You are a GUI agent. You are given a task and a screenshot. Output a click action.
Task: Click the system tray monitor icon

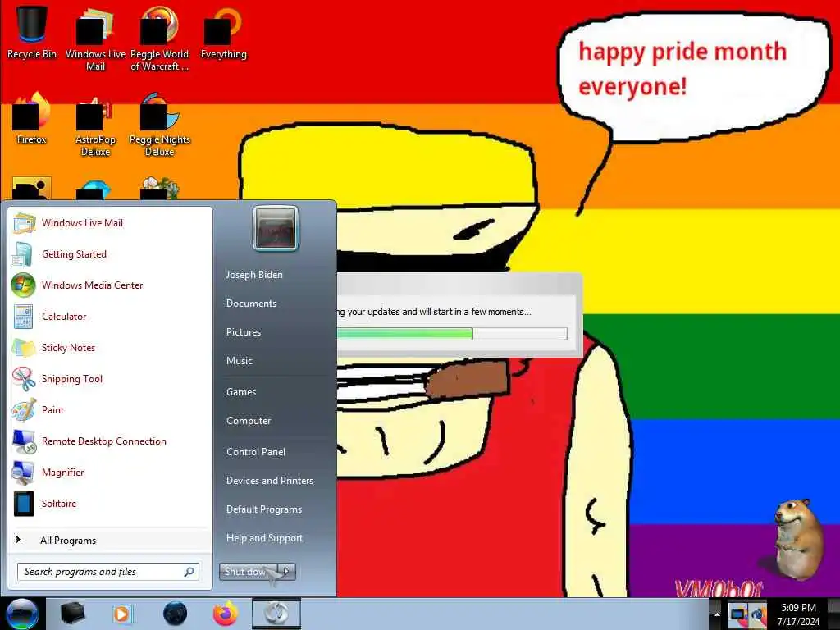tap(738, 614)
